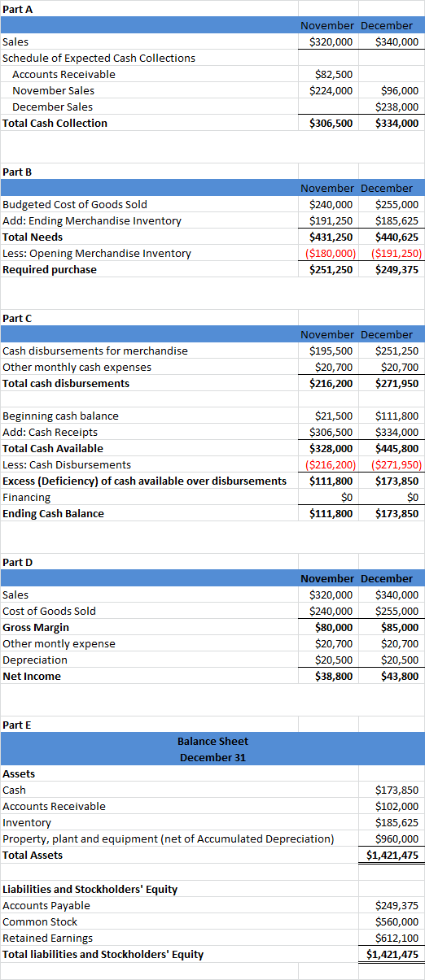The width and height of the screenshot is (425, 980).
Task: Select the 'Part A' heading
Action: pos(18,9)
